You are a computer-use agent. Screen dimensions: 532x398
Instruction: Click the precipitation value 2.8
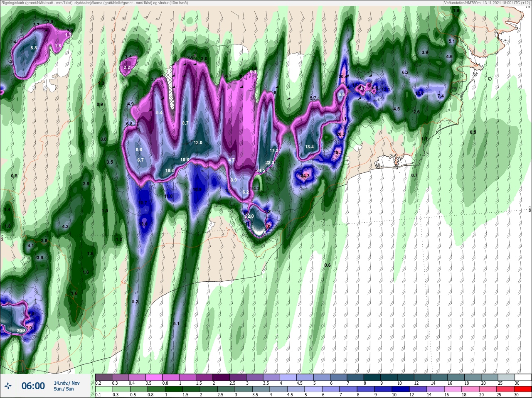[x=44, y=241]
